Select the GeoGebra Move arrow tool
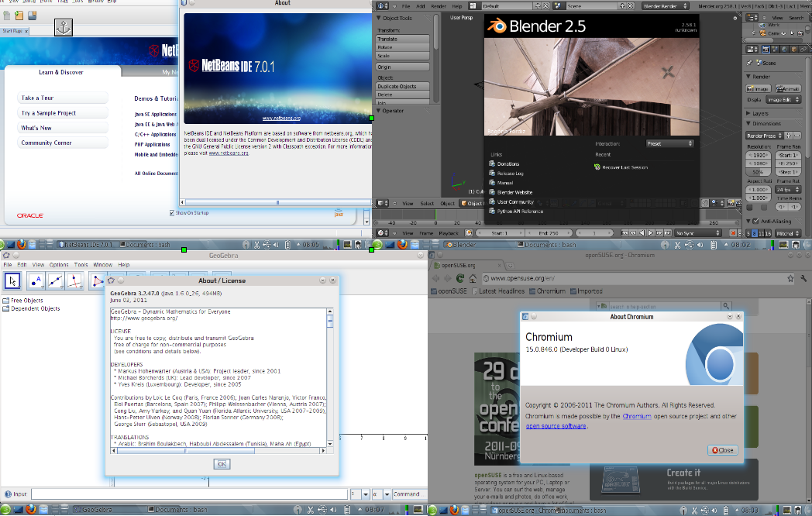Screen dimensions: 812x516 coord(12,281)
